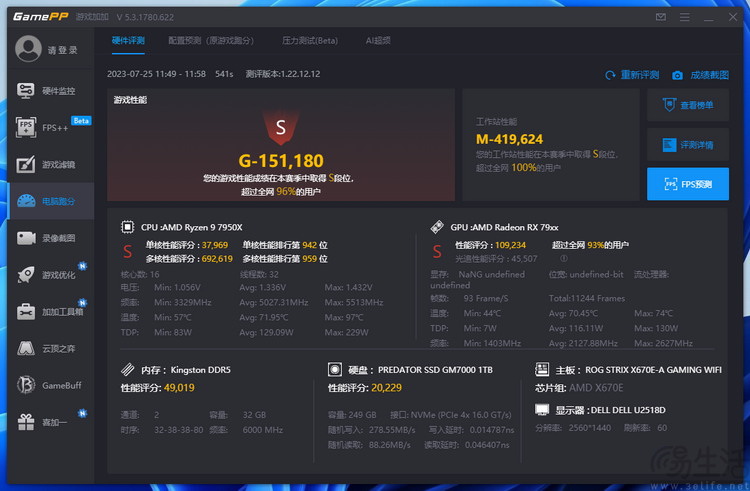Viewport: 750px width, 491px height.
Task: Click 查看榜单 button
Action: 688,105
